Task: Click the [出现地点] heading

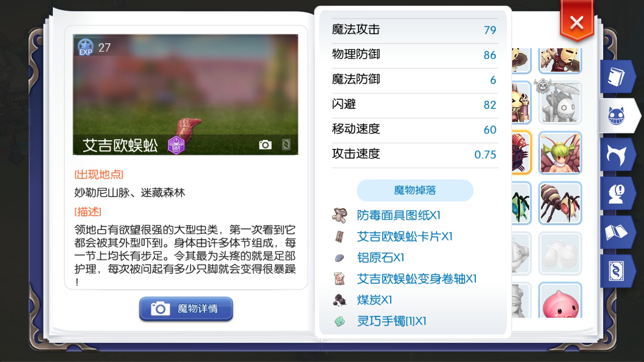Action: tap(99, 175)
